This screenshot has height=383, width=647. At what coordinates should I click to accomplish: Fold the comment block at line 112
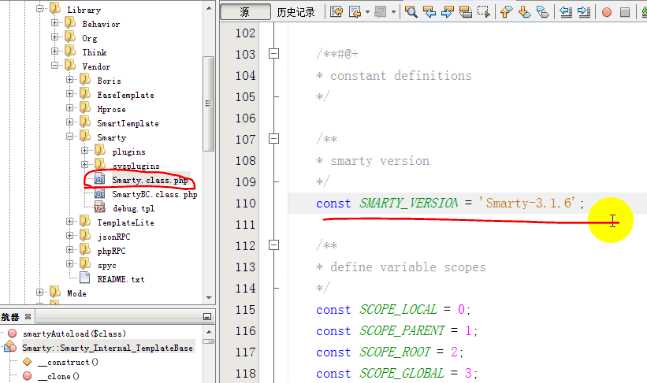tap(274, 245)
